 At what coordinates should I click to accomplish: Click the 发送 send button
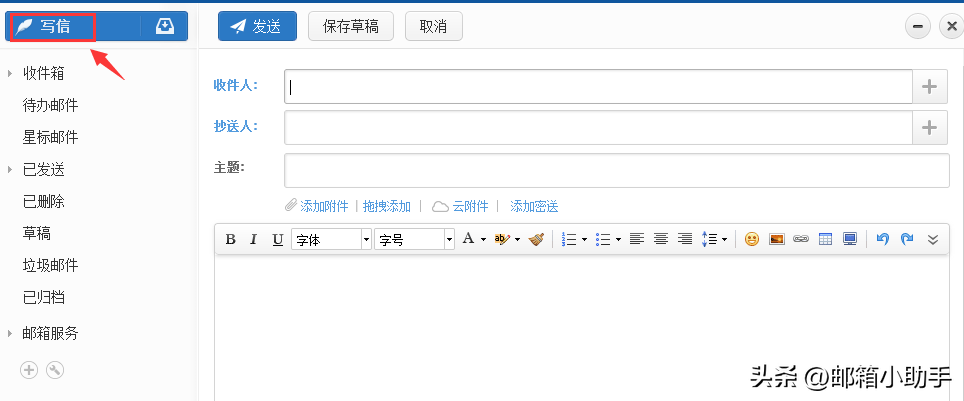click(257, 27)
